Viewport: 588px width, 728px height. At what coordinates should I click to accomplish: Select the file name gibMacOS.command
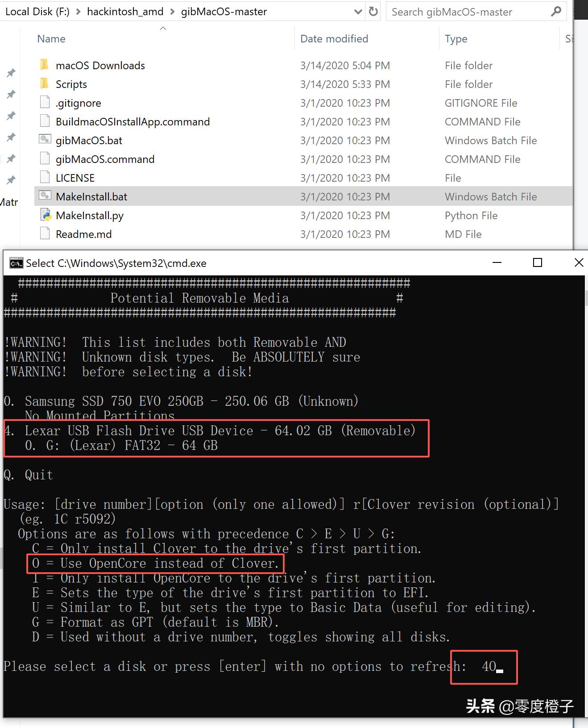click(105, 159)
